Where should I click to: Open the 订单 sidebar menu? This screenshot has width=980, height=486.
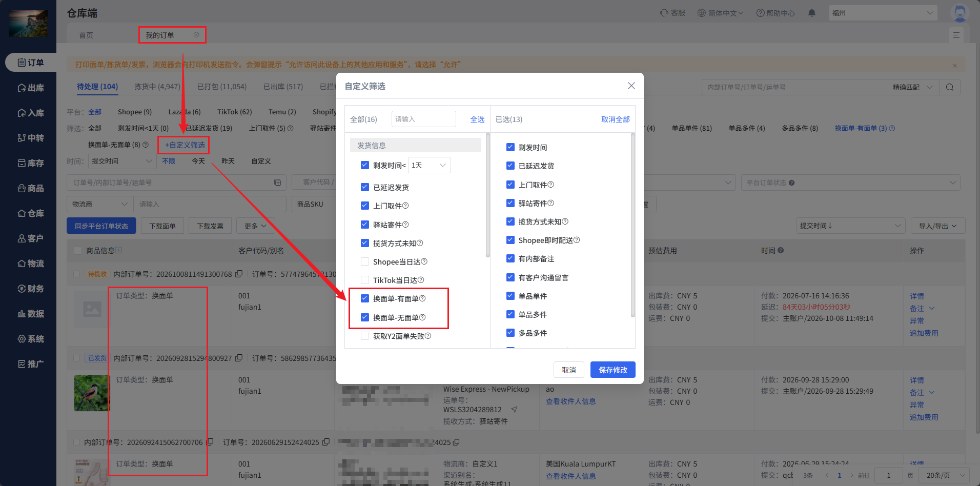(30, 63)
